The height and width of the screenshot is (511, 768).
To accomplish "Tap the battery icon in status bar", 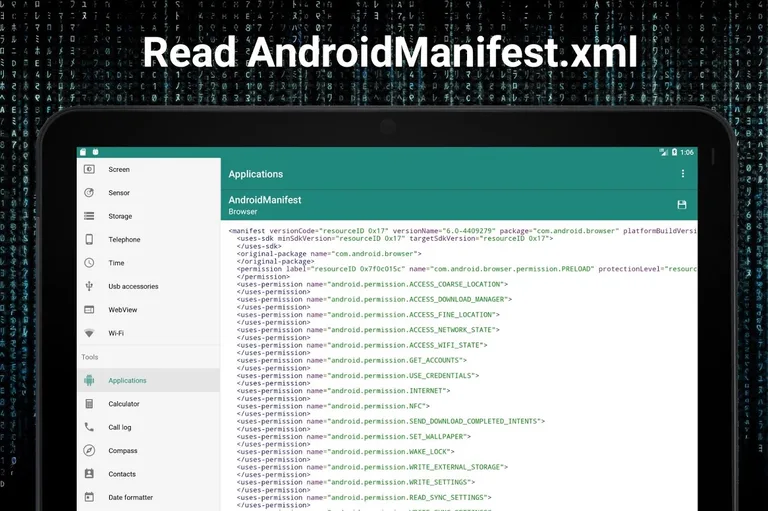I will (x=674, y=152).
